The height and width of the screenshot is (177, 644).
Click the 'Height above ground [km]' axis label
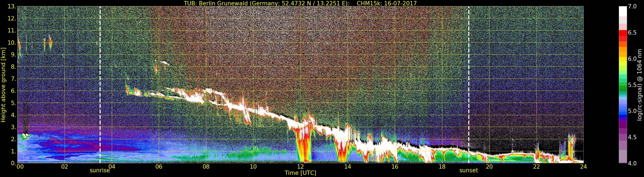point(3,85)
